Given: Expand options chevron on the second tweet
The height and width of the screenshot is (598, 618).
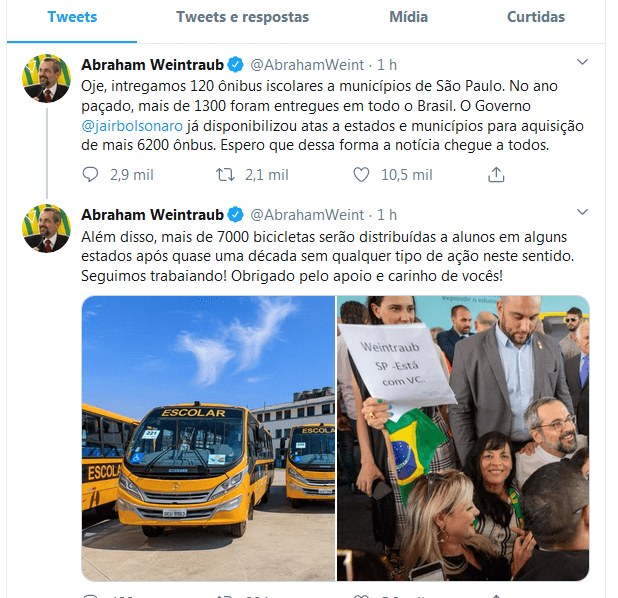Looking at the screenshot, I should tap(582, 212).
